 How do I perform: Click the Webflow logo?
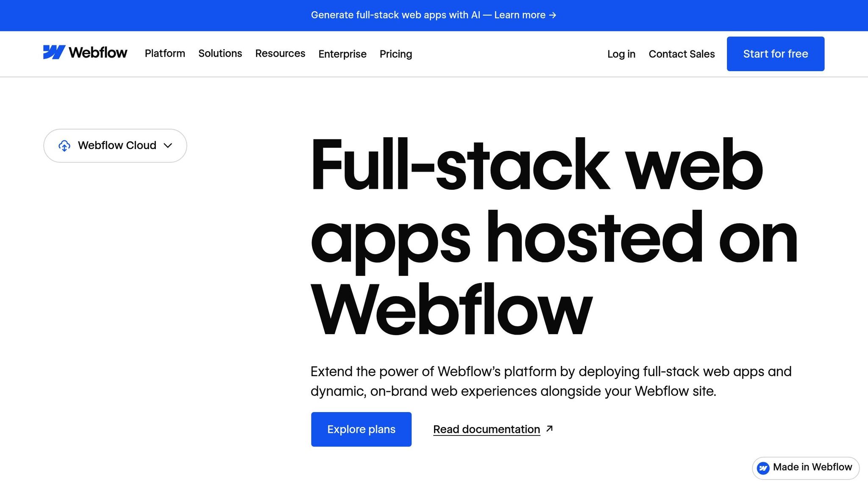pyautogui.click(x=85, y=52)
